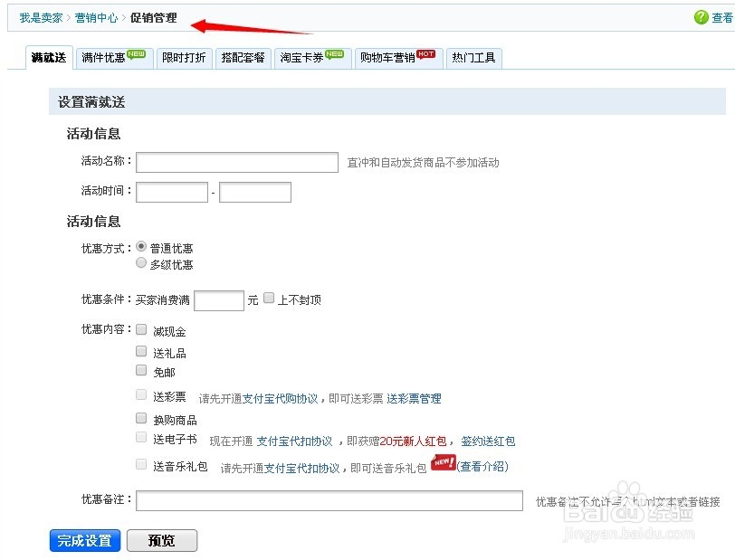Click the 预览 preview button
Viewport: 735px width, 560px height.
[161, 540]
